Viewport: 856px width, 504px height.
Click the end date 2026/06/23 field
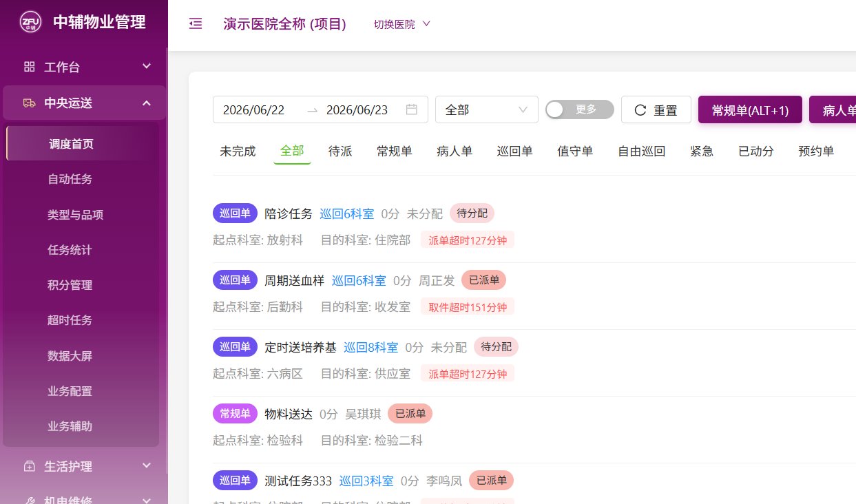357,110
